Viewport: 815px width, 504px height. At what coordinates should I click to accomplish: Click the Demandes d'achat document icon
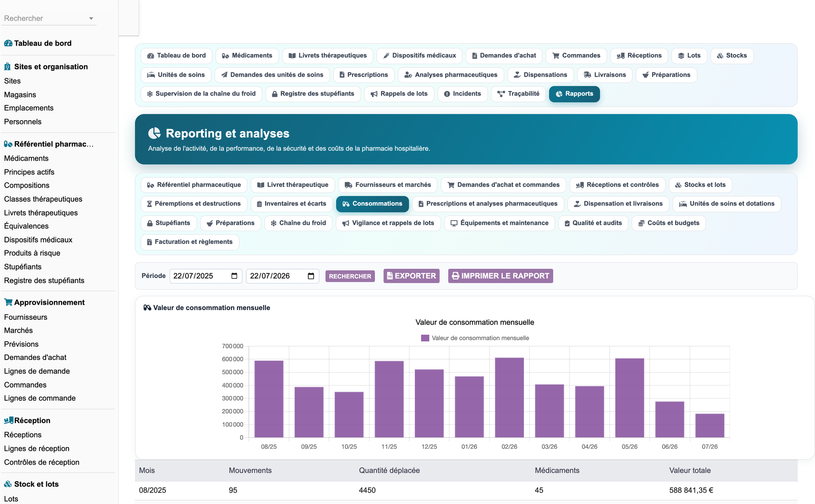[x=475, y=56]
